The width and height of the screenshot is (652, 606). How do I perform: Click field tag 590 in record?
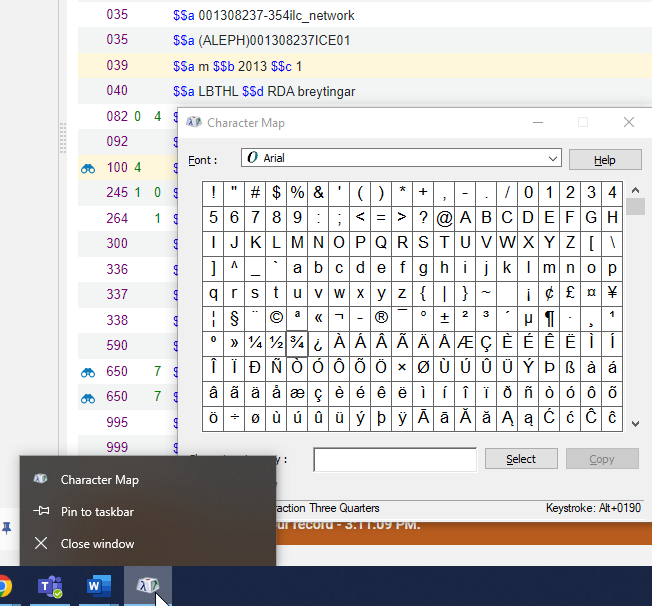click(x=117, y=345)
